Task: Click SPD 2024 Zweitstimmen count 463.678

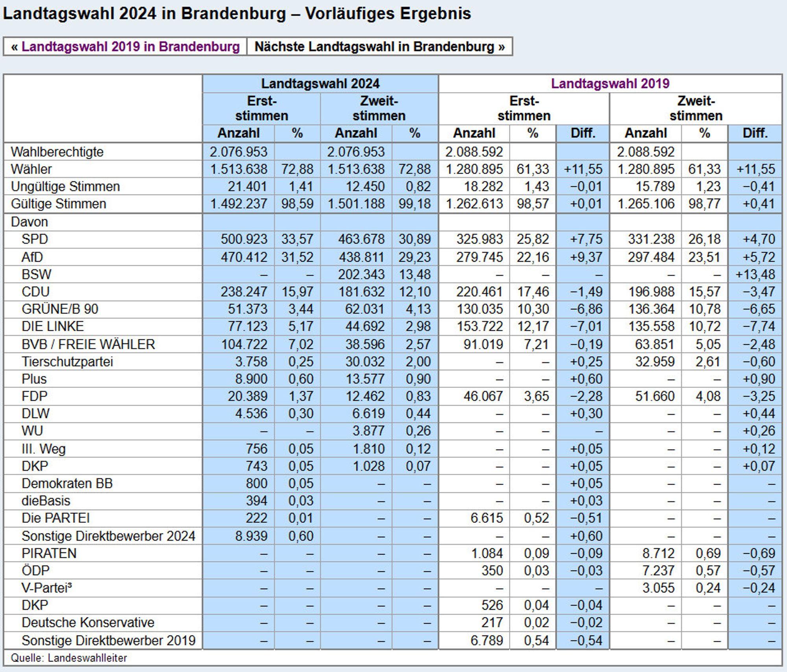Action: tap(361, 239)
